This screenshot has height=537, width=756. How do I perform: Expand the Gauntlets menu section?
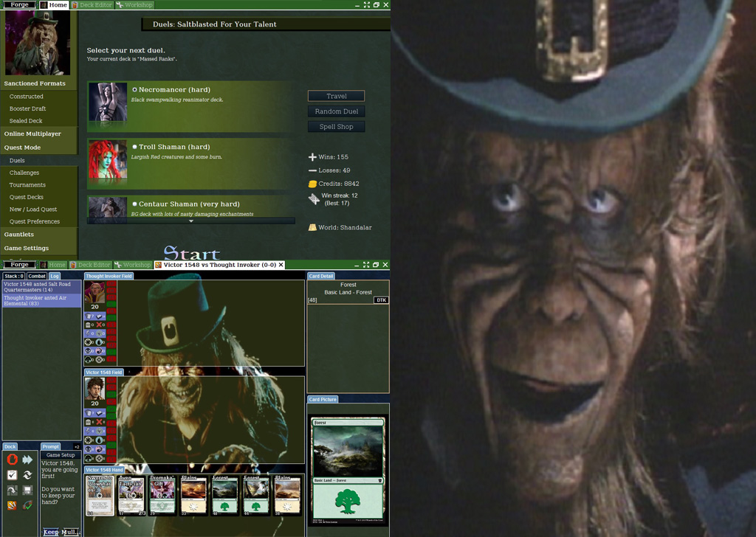coord(19,235)
